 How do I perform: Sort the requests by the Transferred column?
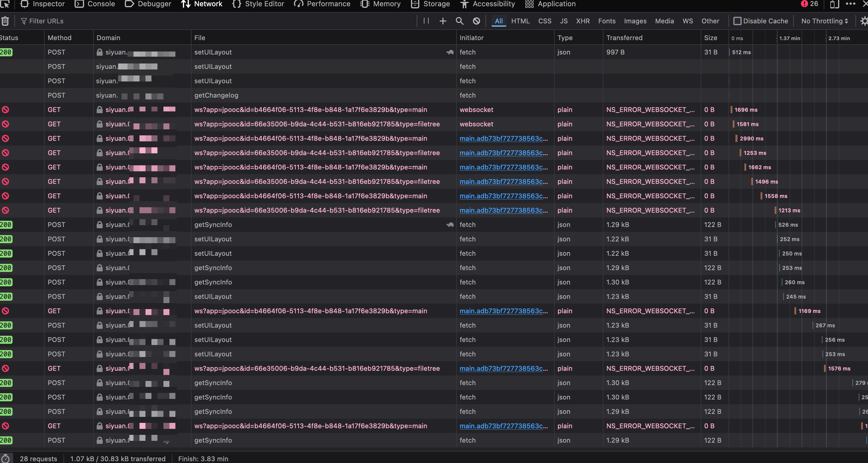click(x=624, y=38)
